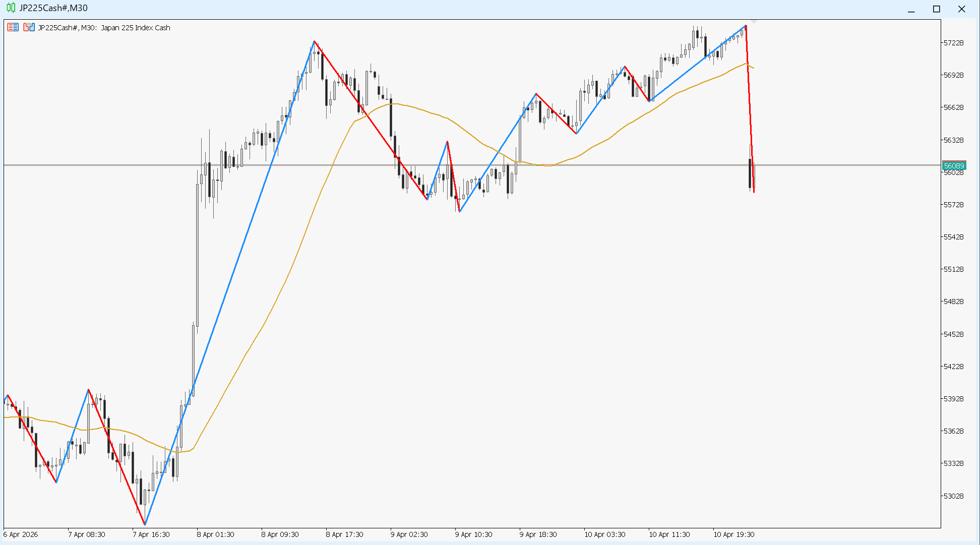Screen dimensions: 980x545
Task: Click the One Click Trading panel icon
Action: point(29,27)
